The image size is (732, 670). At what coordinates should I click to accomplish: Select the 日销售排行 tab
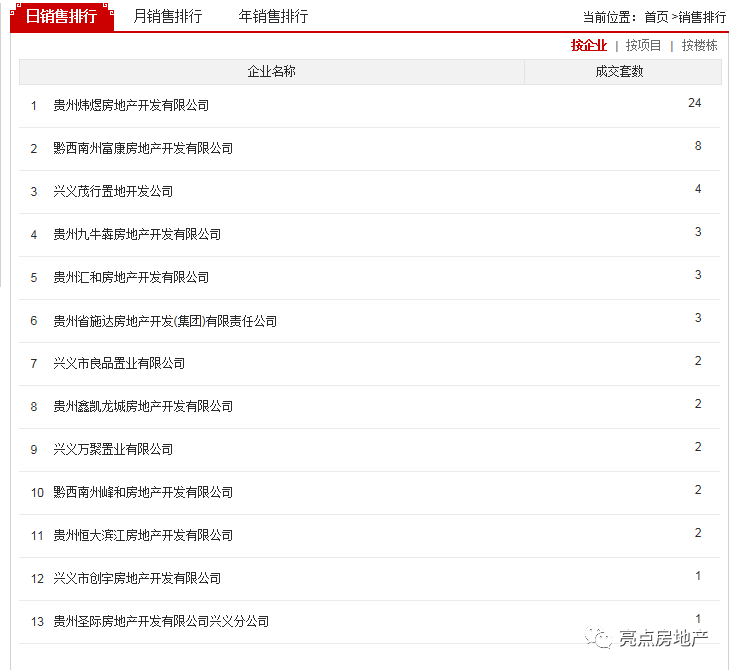click(x=62, y=16)
